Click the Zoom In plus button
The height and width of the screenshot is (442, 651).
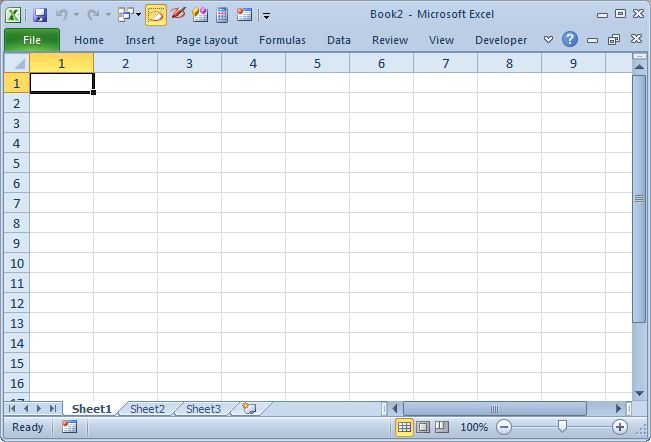tap(620, 427)
